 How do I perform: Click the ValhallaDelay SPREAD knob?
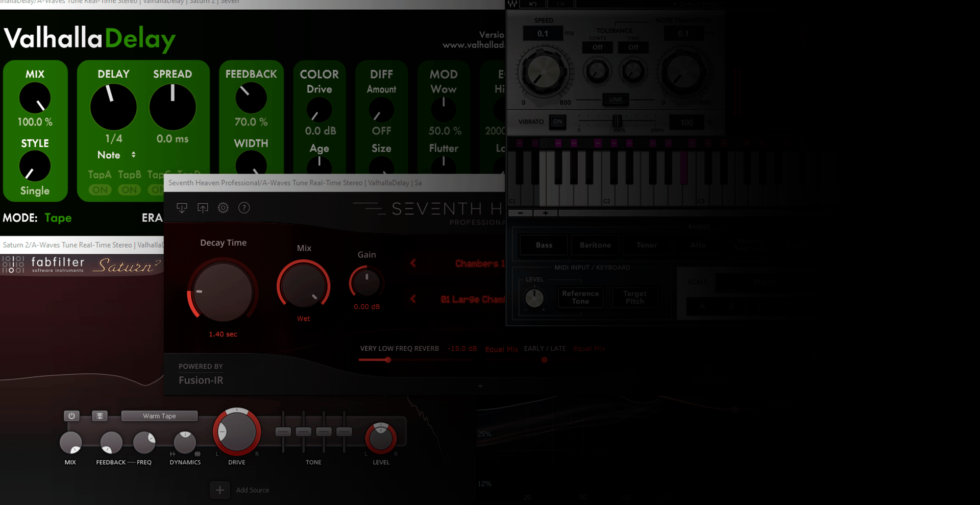173,107
